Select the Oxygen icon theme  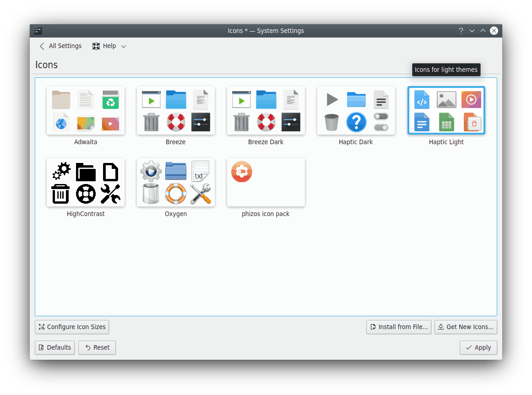pos(176,182)
